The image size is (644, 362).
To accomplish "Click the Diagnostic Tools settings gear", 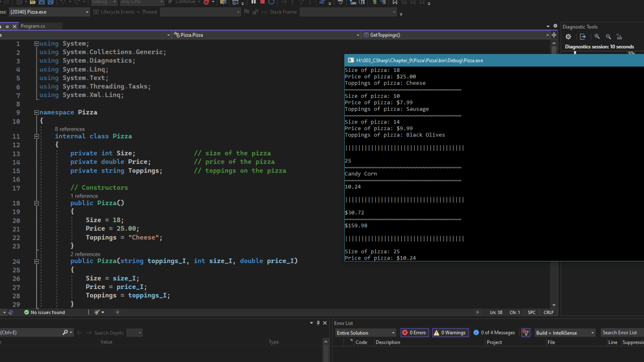I will tap(568, 37).
